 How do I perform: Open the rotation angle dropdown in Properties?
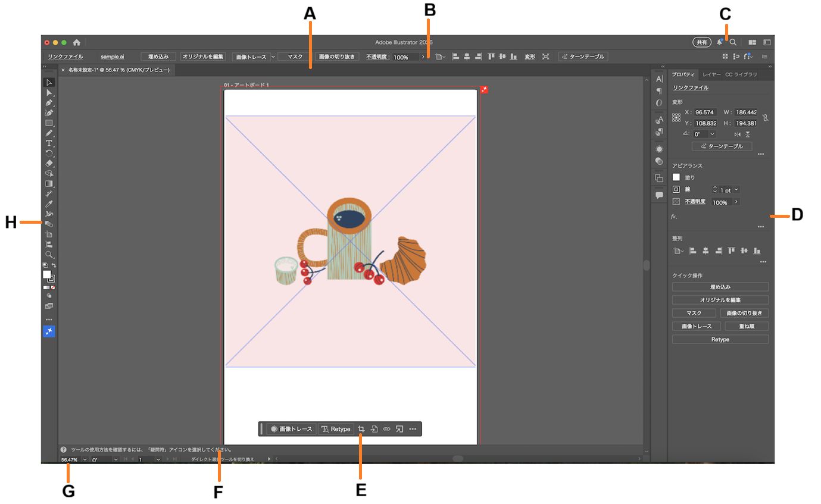point(712,134)
